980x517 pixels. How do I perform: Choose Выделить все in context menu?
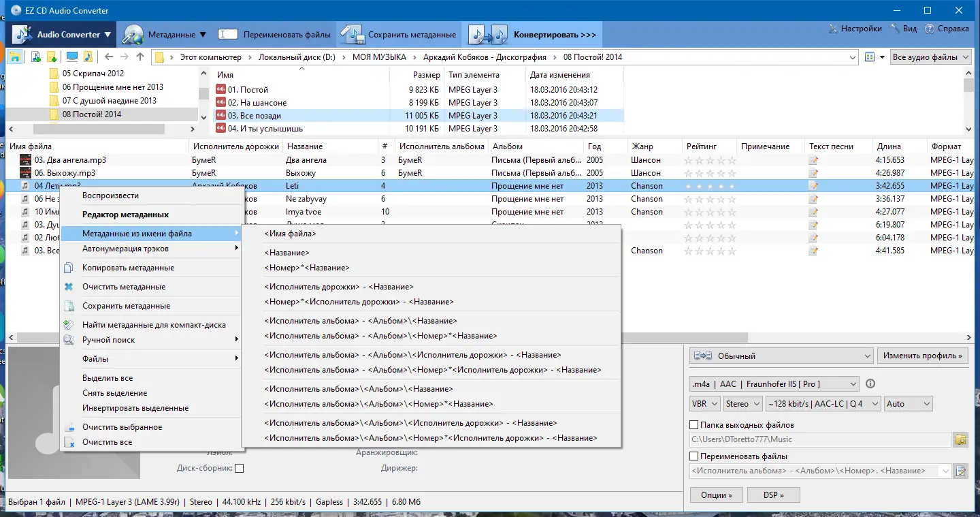(152, 378)
